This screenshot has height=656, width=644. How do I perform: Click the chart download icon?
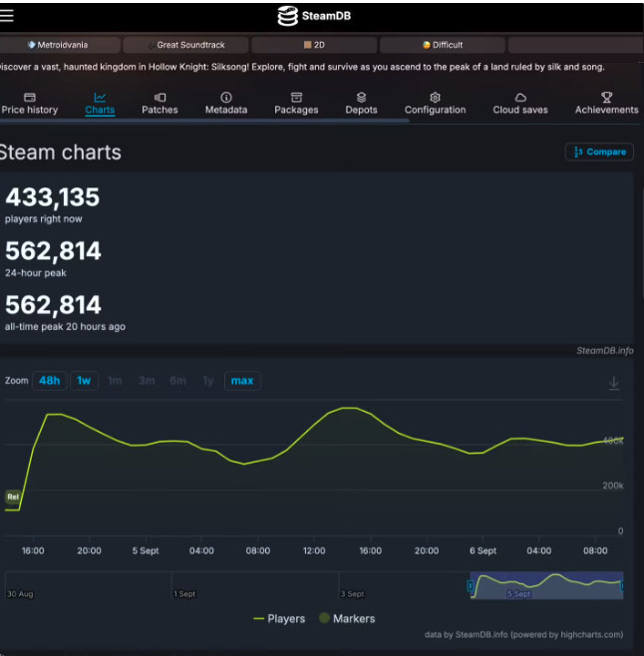(614, 383)
